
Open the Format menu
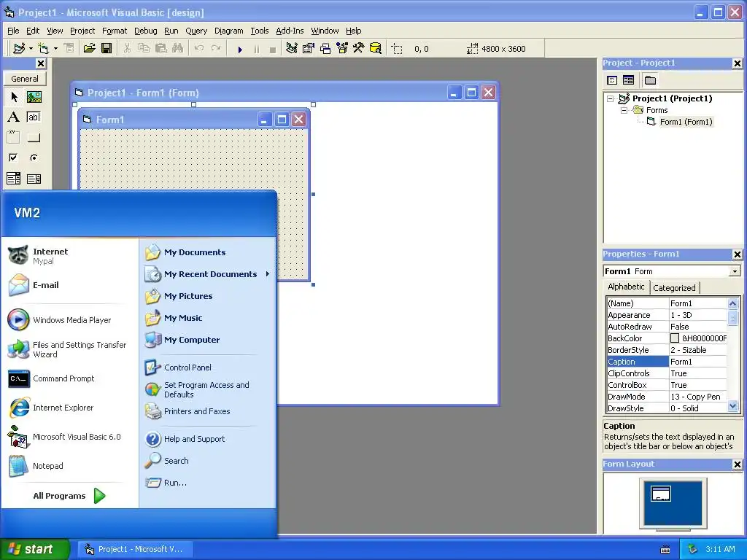pyautogui.click(x=115, y=31)
